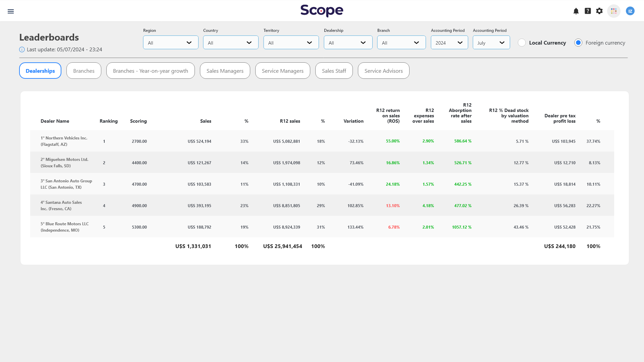
Task: Switch to the Dealerships tab
Action: click(x=40, y=71)
